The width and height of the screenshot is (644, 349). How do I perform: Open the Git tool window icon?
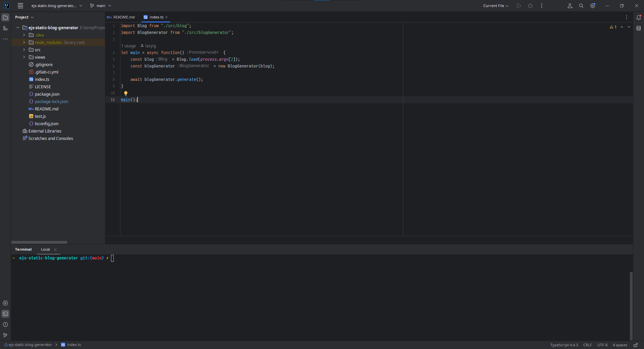tap(5, 335)
